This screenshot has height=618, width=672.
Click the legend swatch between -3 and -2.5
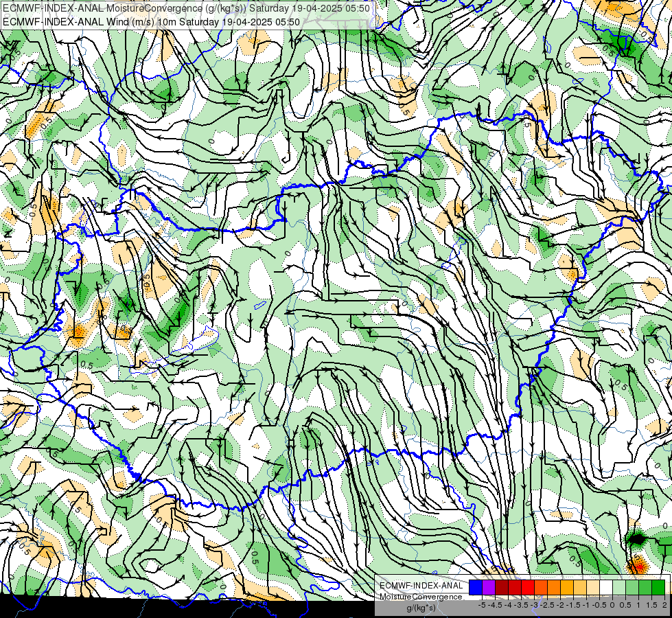541,587
